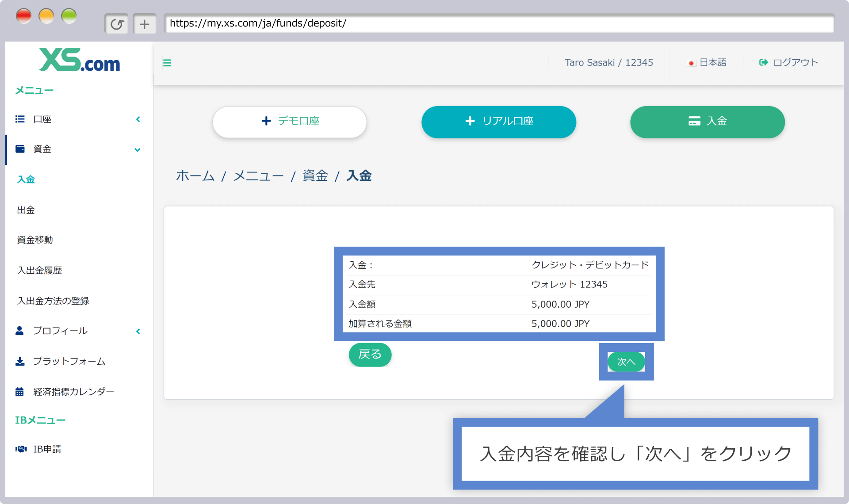
Task: Open the 日本語 language selector
Action: pos(707,63)
